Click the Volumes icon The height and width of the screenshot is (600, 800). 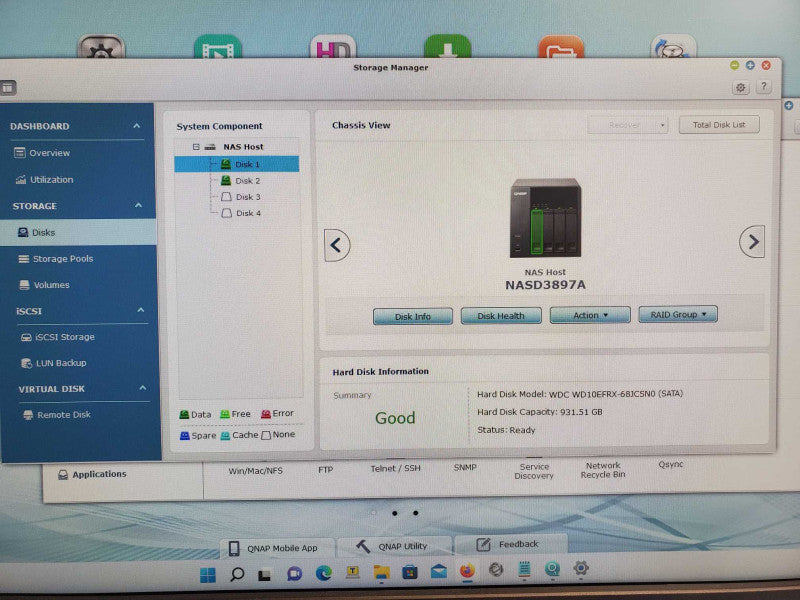pos(24,285)
